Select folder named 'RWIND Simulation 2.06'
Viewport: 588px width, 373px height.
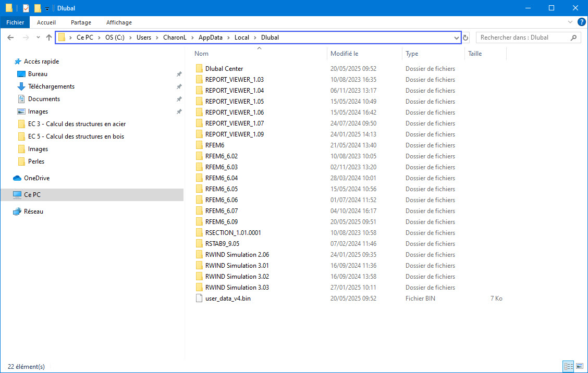click(x=237, y=255)
